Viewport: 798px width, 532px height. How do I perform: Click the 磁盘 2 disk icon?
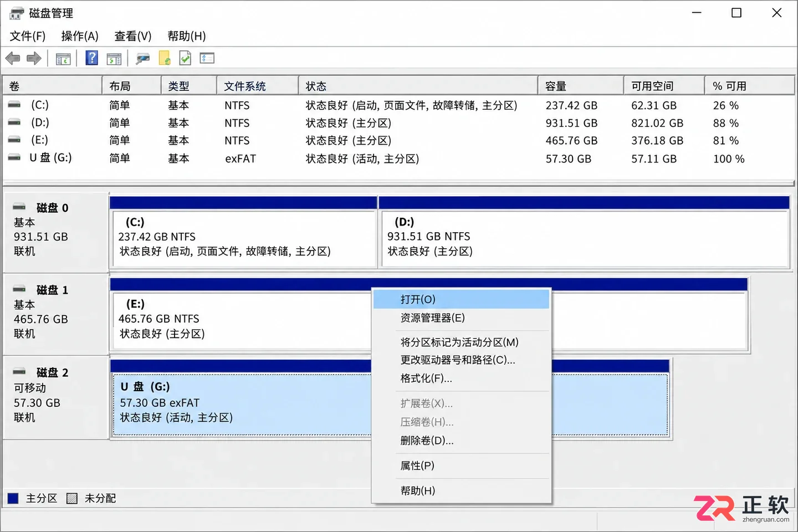[x=19, y=371]
